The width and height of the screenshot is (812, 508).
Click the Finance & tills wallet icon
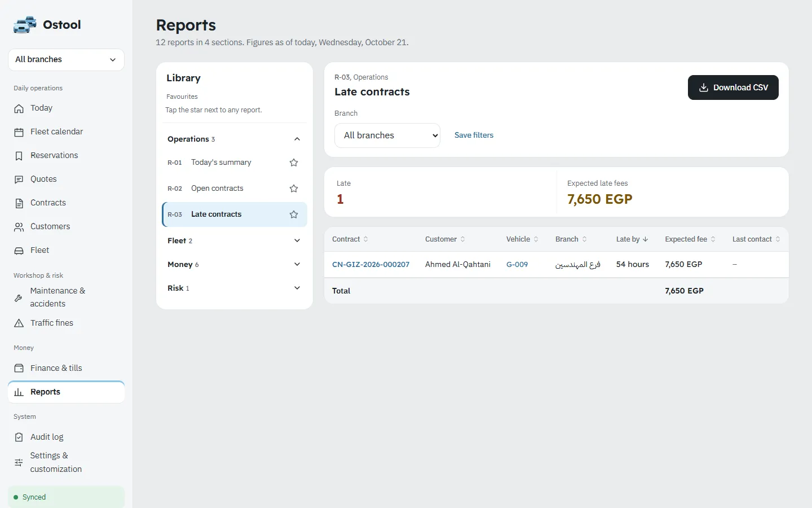(19, 369)
